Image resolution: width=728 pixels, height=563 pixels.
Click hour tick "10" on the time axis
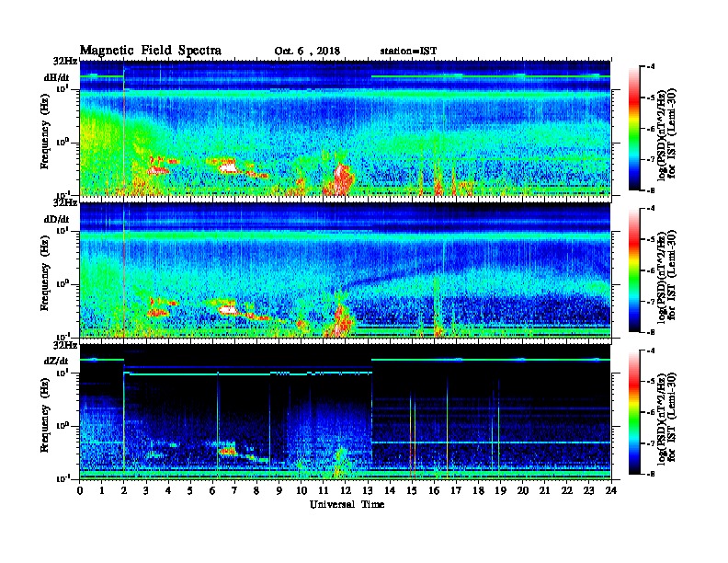301,490
